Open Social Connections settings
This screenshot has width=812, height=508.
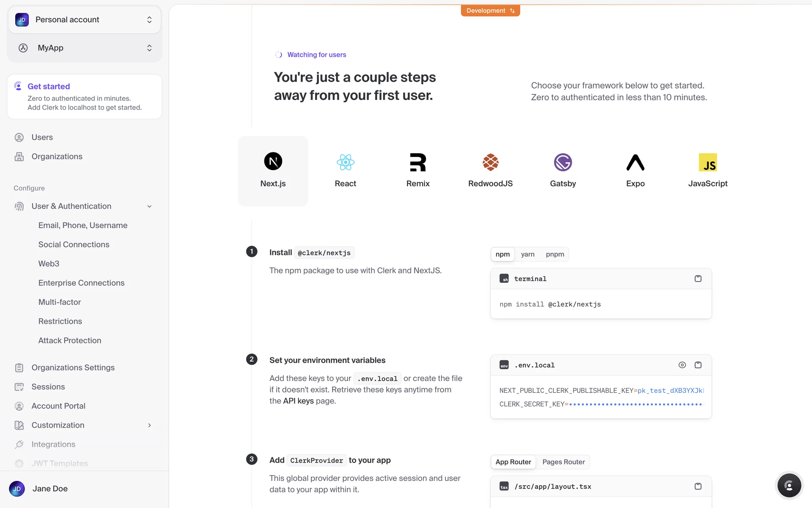point(74,244)
